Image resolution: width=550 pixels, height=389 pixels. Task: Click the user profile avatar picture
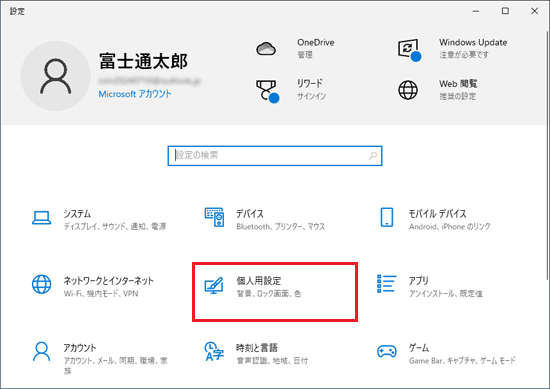point(55,76)
